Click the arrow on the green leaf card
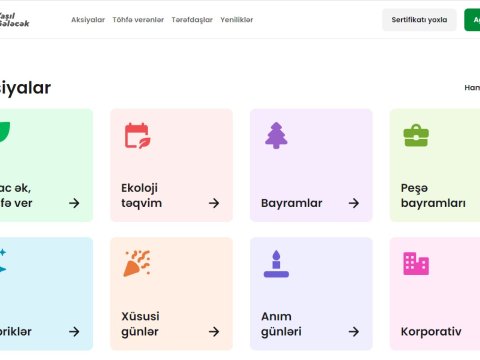480x360 pixels. click(74, 203)
